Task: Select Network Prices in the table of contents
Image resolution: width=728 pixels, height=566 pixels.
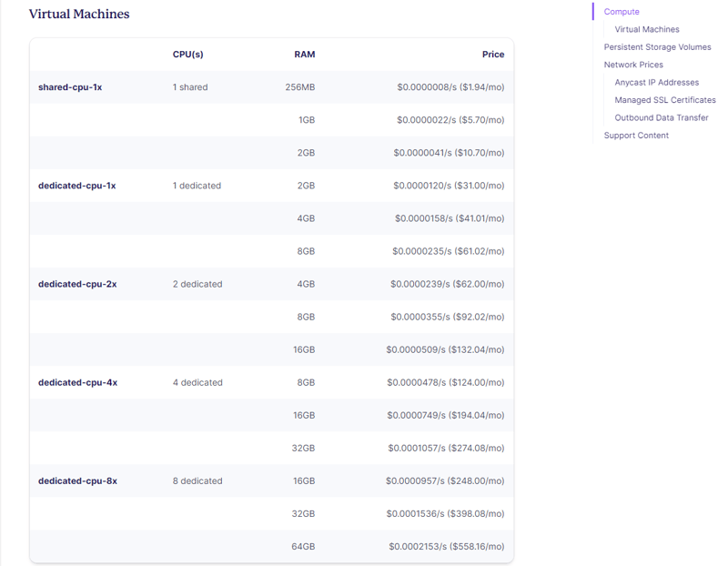Action: coord(633,65)
